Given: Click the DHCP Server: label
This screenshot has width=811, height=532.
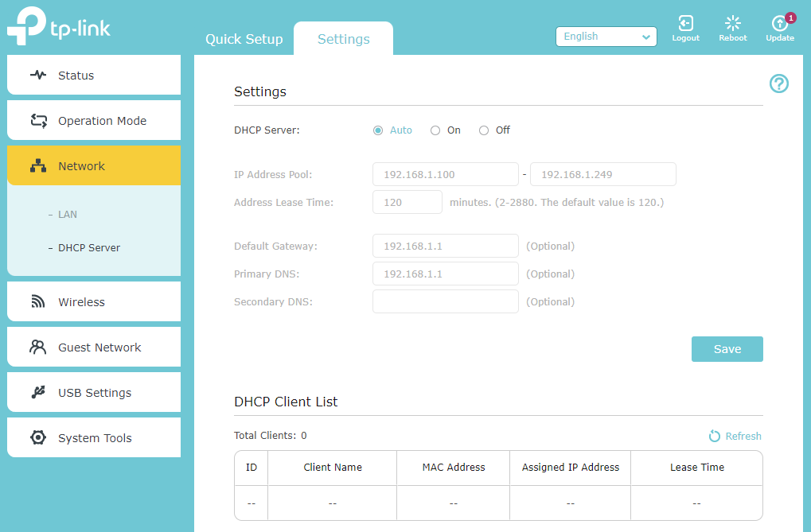Looking at the screenshot, I should click(x=267, y=130).
